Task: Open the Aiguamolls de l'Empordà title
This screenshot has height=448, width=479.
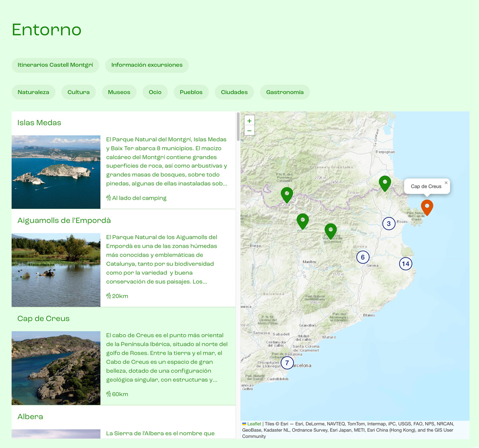Action: click(x=64, y=221)
